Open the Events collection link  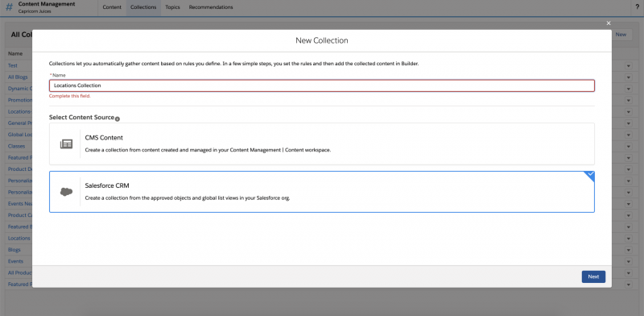(x=15, y=261)
